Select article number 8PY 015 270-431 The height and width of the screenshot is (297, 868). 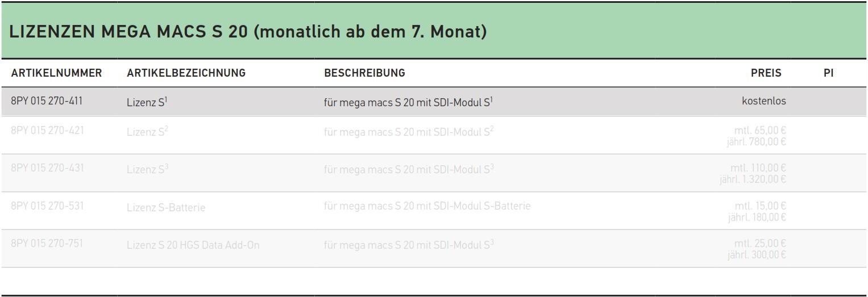pos(47,168)
